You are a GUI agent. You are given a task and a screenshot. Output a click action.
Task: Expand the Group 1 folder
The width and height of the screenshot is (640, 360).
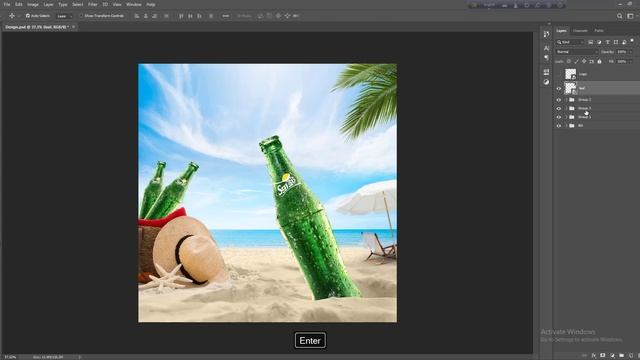click(x=567, y=117)
